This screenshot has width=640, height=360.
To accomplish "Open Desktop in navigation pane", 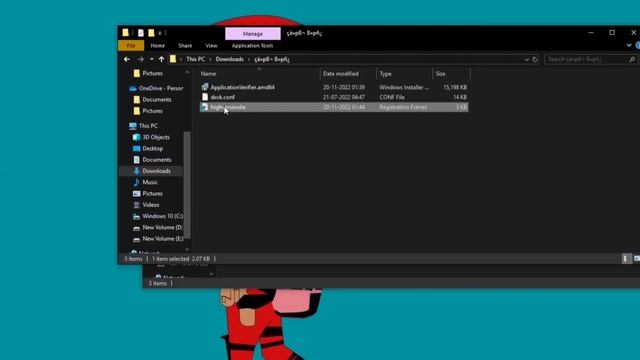I will 153,149.
